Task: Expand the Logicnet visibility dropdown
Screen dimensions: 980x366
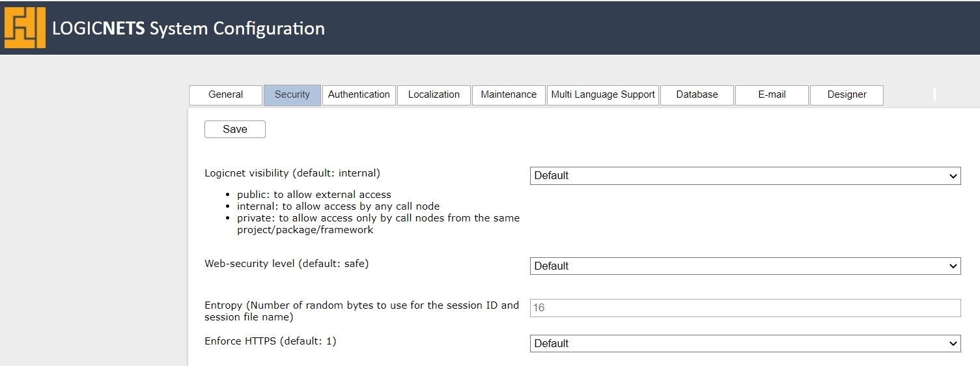Action: pos(745,175)
